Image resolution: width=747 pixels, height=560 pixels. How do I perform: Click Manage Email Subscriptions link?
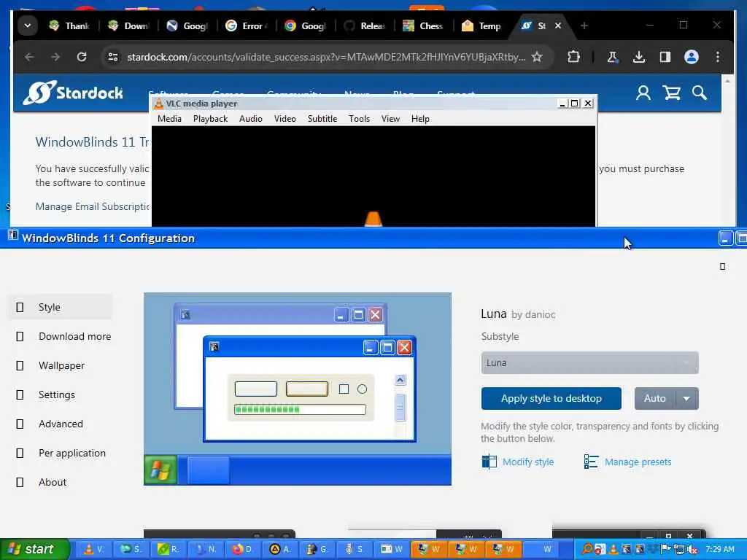[x=93, y=206]
